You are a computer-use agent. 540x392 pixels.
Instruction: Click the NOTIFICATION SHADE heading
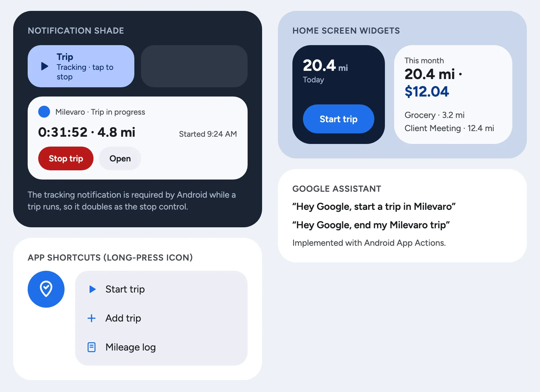(x=76, y=31)
